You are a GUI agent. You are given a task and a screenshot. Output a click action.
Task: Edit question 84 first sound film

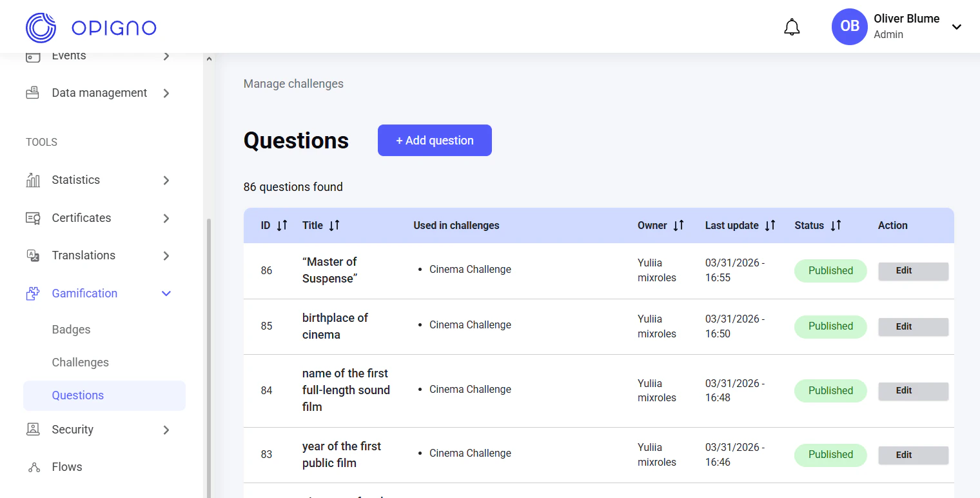[913, 391]
